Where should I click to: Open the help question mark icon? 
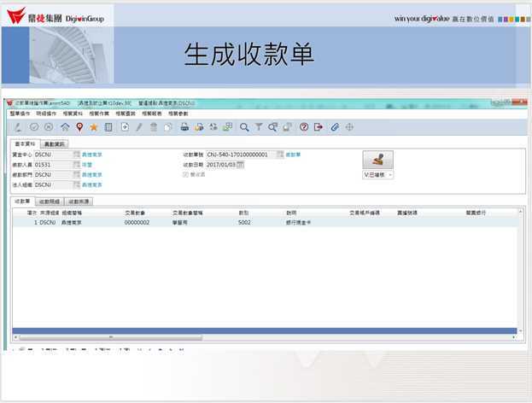[304, 127]
